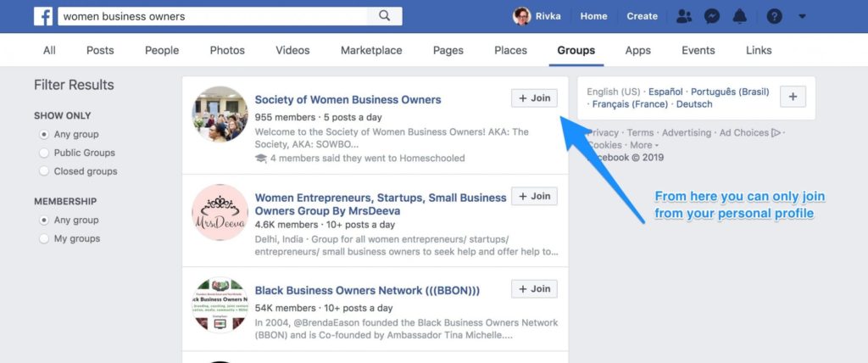Join Society of Women Business Owners
The image size is (868, 363).
pos(534,98)
